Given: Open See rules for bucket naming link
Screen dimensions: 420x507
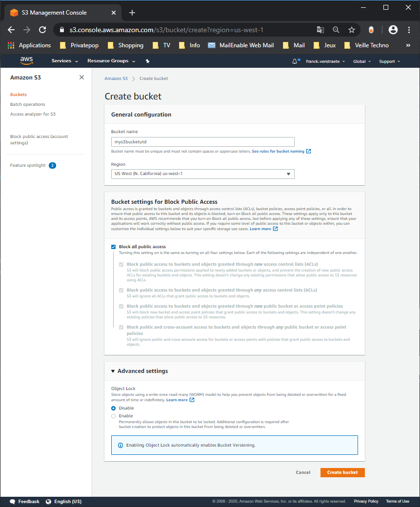Looking at the screenshot, I should pyautogui.click(x=278, y=151).
